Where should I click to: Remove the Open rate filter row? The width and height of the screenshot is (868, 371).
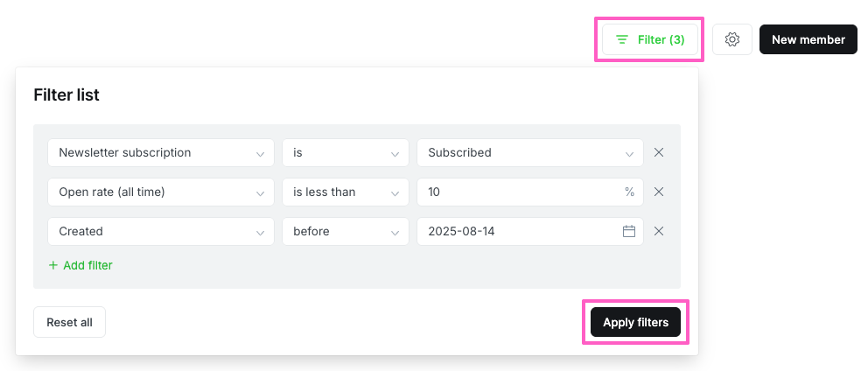coord(659,192)
